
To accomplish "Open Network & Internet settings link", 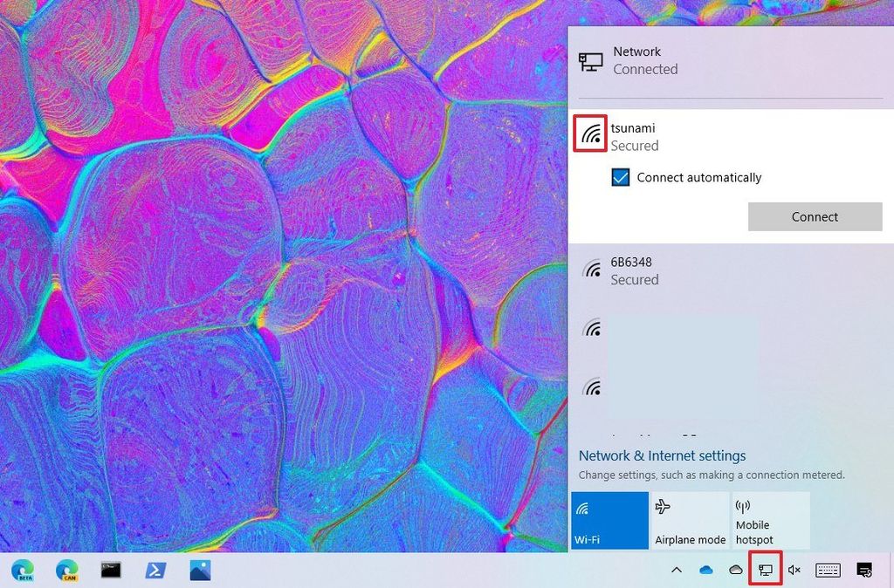I will 661,455.
